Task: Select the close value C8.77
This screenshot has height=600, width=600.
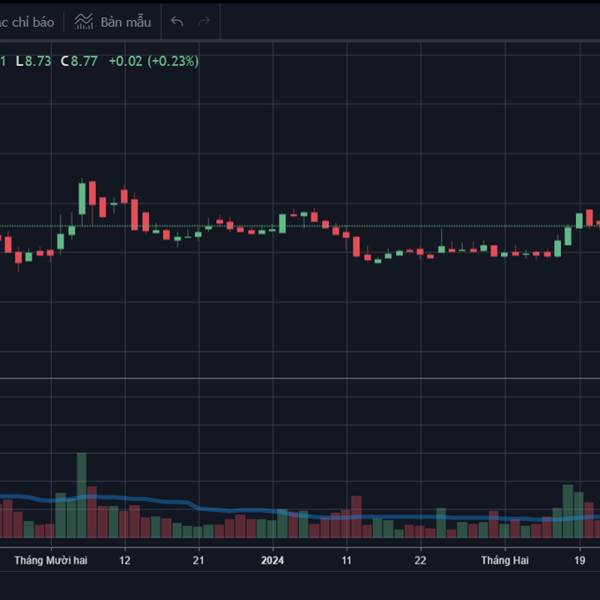Action: (79, 61)
